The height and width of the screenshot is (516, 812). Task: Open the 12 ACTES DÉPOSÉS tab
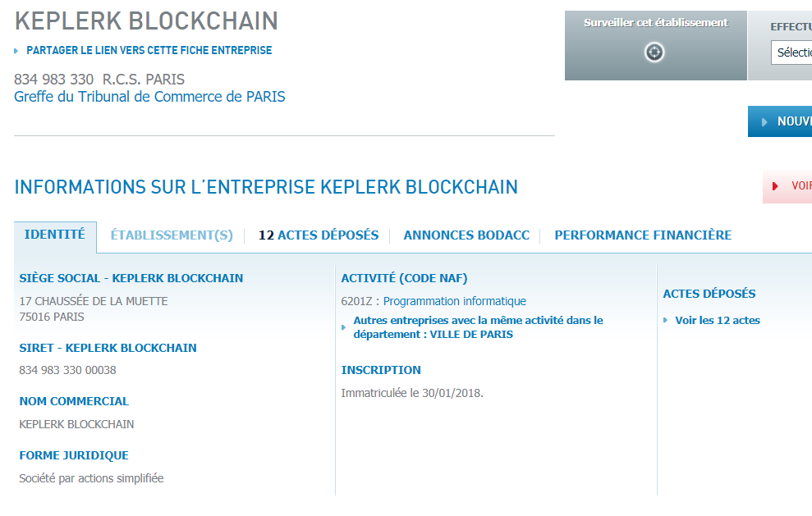click(319, 235)
